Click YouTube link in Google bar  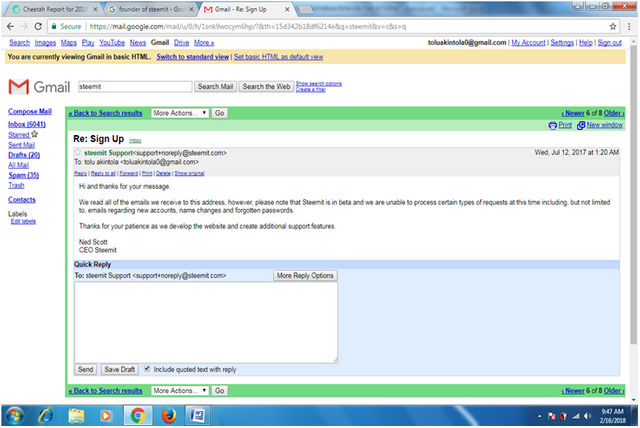112,43
